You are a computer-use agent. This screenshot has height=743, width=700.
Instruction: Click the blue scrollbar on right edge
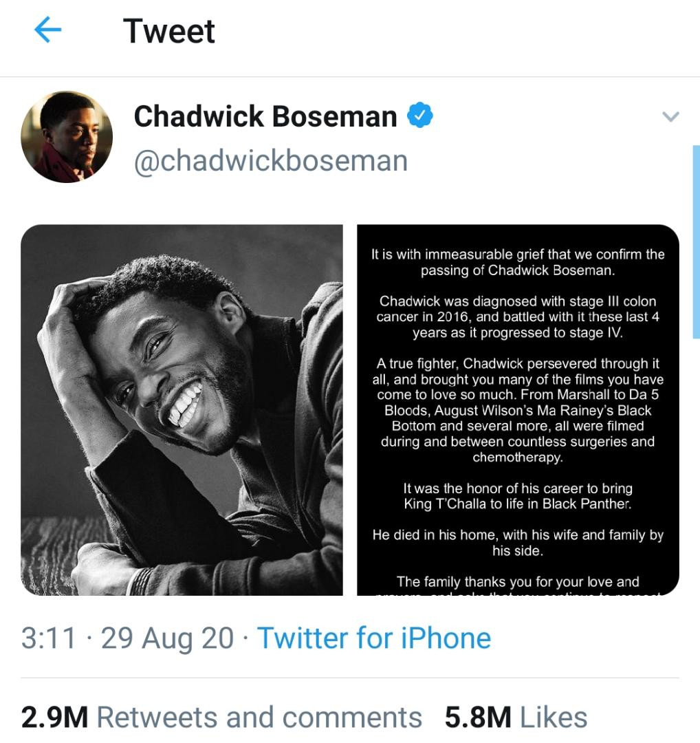coord(696,241)
